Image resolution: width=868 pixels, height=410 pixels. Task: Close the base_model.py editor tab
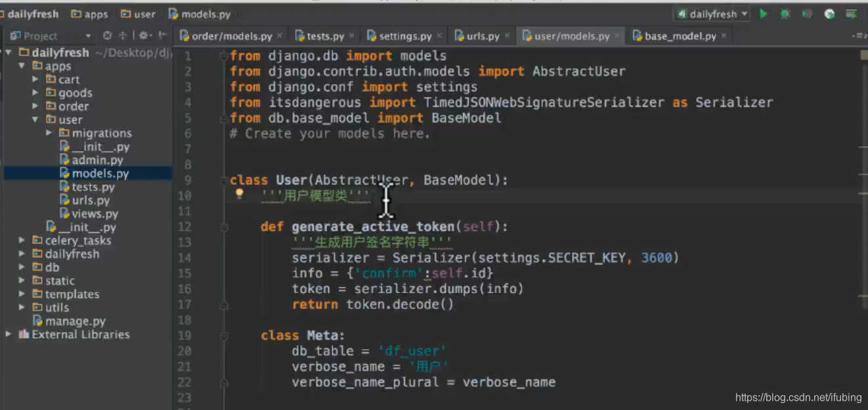(724, 35)
